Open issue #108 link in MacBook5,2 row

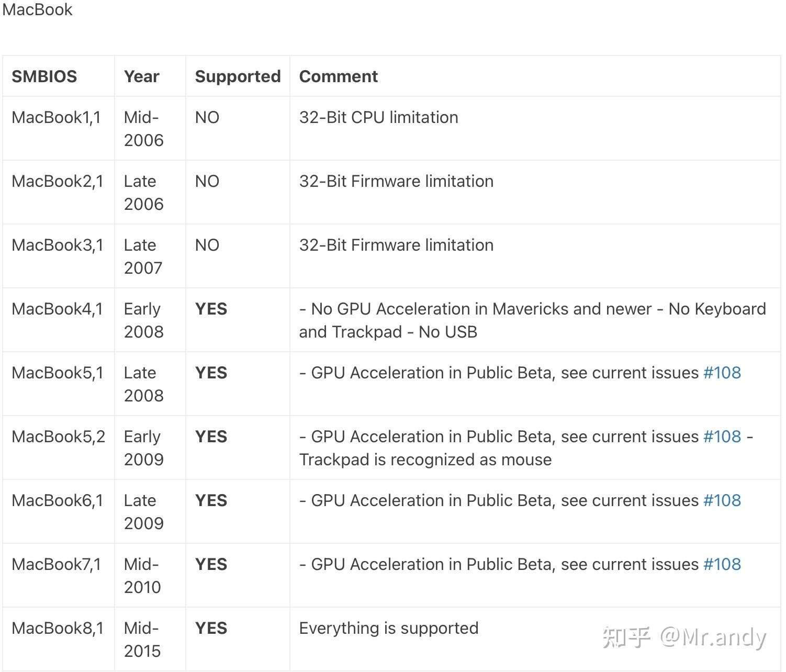[x=722, y=436]
